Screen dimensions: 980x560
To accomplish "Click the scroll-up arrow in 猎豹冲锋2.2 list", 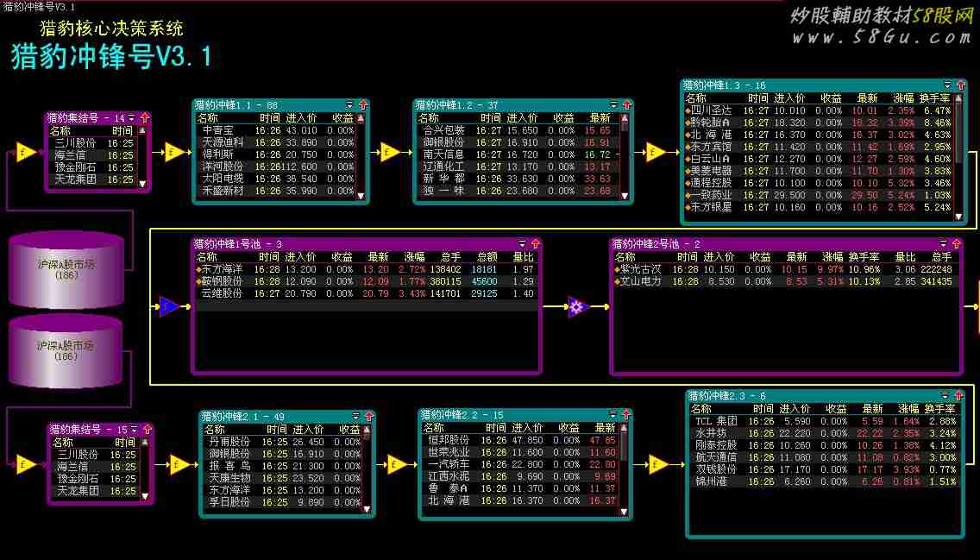I will point(624,428).
